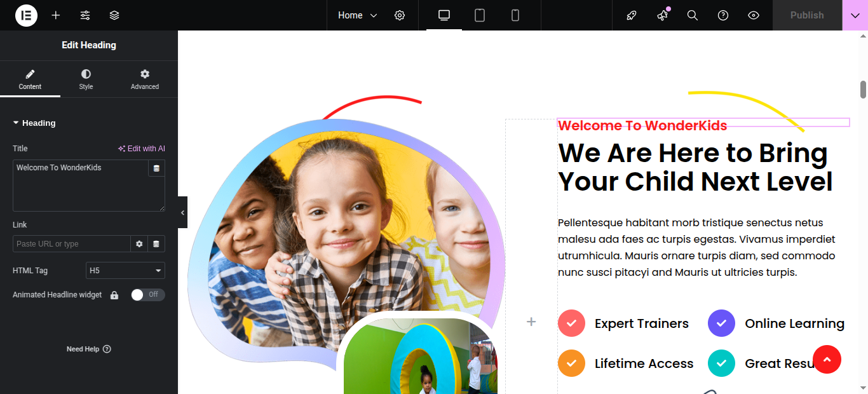Click the Add Element plus icon
The image size is (868, 394).
click(56, 15)
